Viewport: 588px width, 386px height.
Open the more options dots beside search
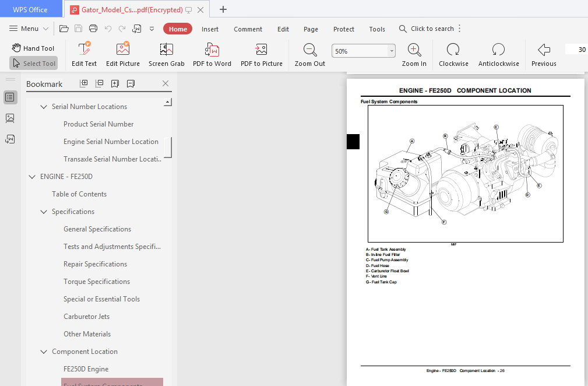pyautogui.click(x=459, y=29)
